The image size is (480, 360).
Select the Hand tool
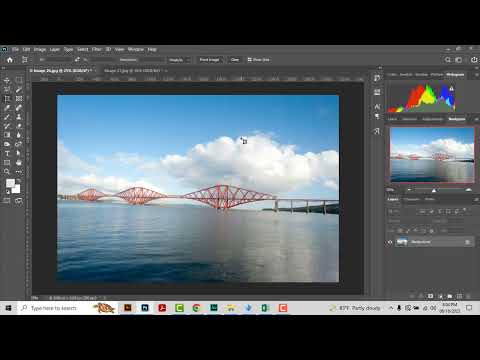pos(19,162)
